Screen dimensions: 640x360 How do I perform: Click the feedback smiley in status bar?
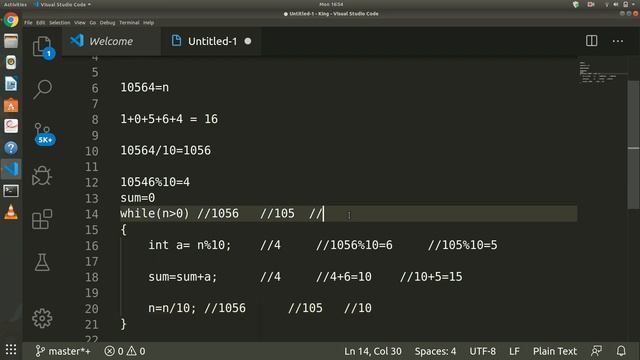click(x=596, y=351)
